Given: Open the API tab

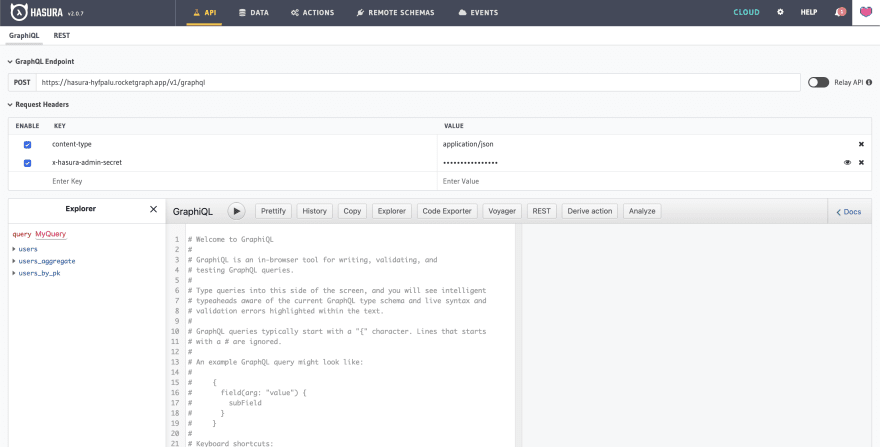Looking at the screenshot, I should tap(204, 12).
